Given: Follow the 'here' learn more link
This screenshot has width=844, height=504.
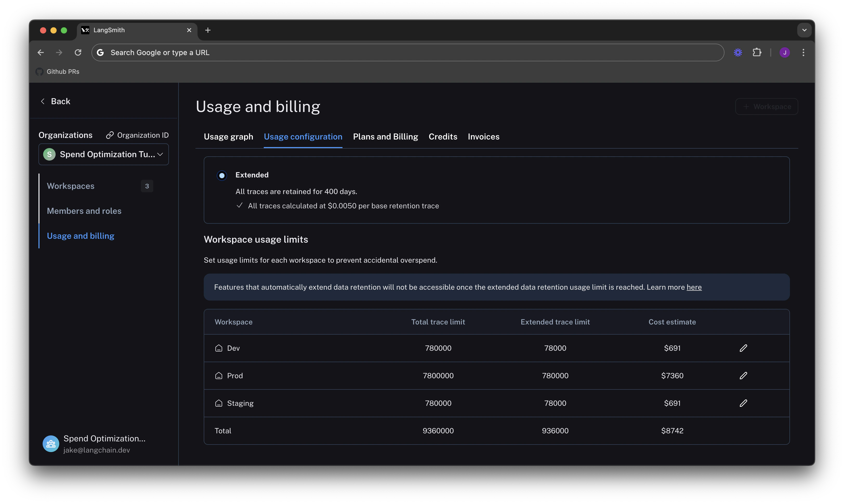Looking at the screenshot, I should coord(694,287).
